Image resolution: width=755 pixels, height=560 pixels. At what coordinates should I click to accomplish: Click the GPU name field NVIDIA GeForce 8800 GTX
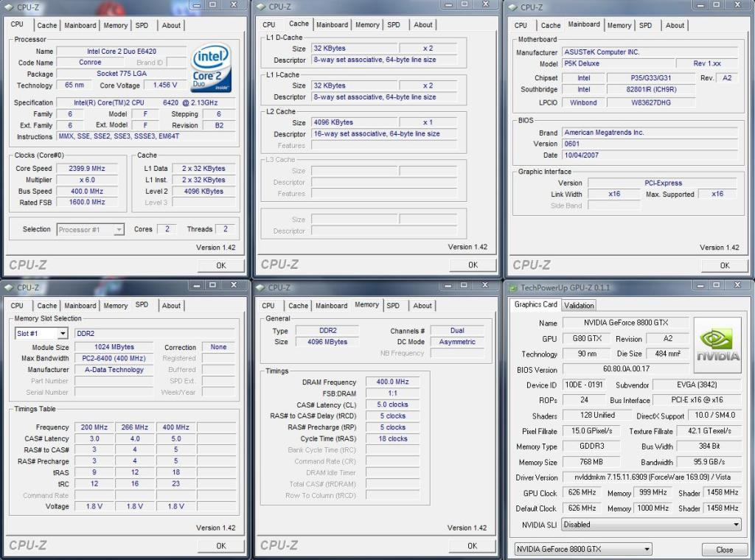click(x=626, y=323)
